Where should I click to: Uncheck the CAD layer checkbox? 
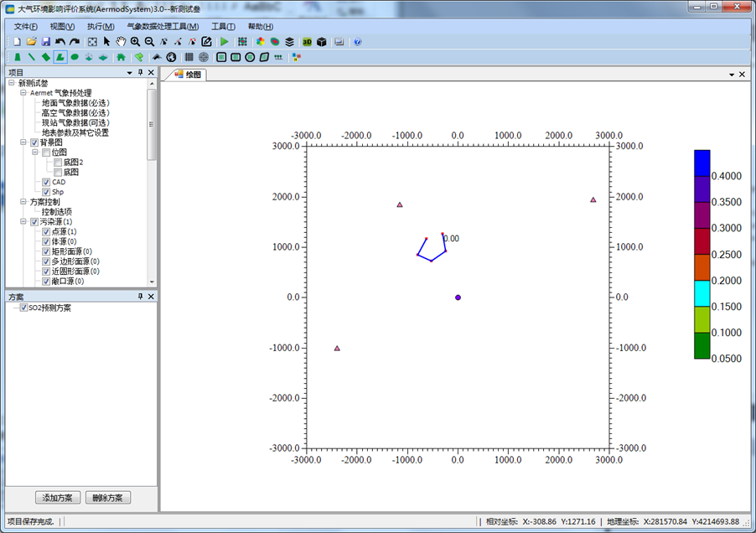(46, 182)
